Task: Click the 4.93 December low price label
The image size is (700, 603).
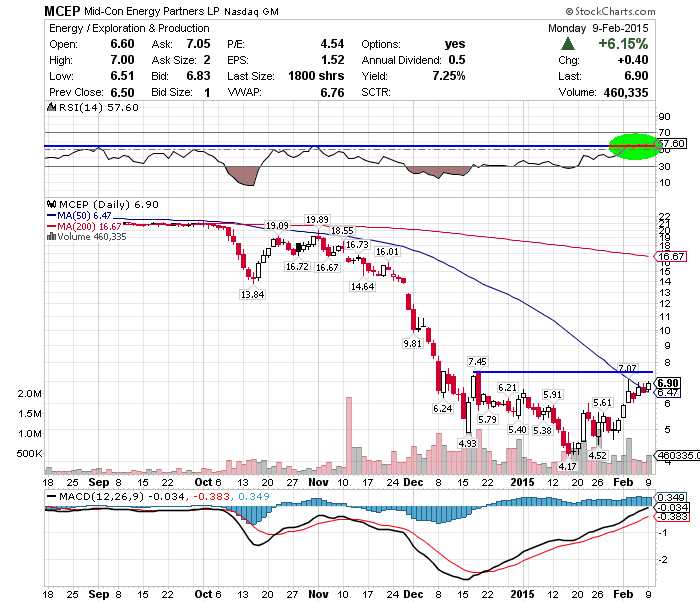Action: 467,443
